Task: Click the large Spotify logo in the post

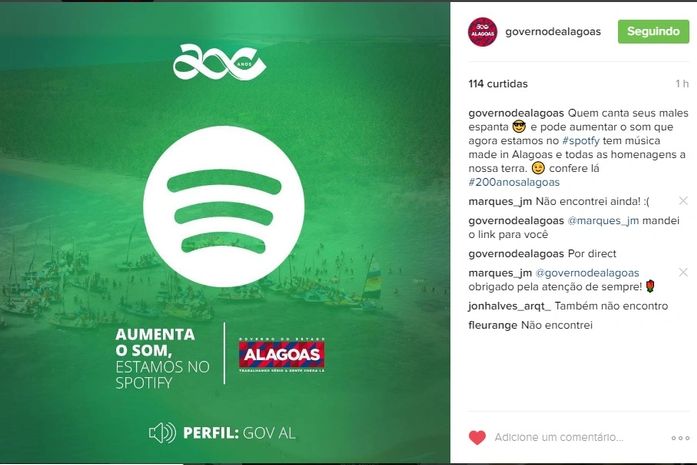Action: point(224,206)
